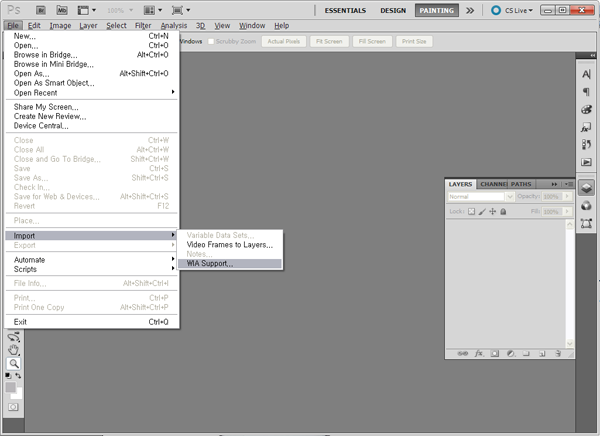600x436 pixels.
Task: Open the Channels panel dock icon
Action: tap(586, 206)
